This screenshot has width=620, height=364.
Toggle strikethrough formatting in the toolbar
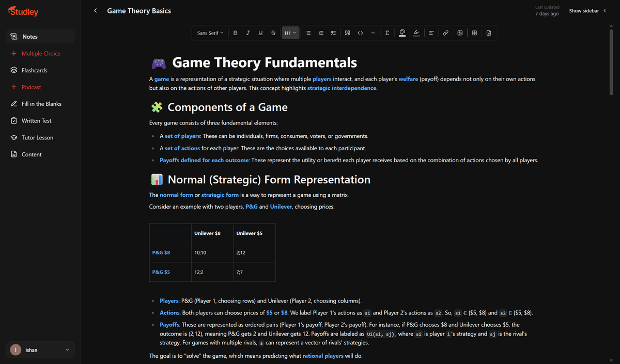pyautogui.click(x=273, y=33)
